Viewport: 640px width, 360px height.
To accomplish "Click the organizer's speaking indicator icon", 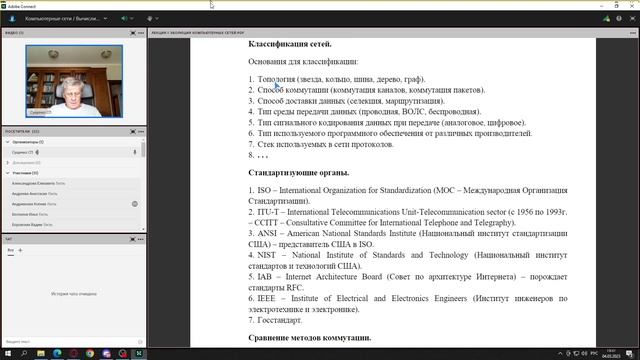I will pos(37,152).
